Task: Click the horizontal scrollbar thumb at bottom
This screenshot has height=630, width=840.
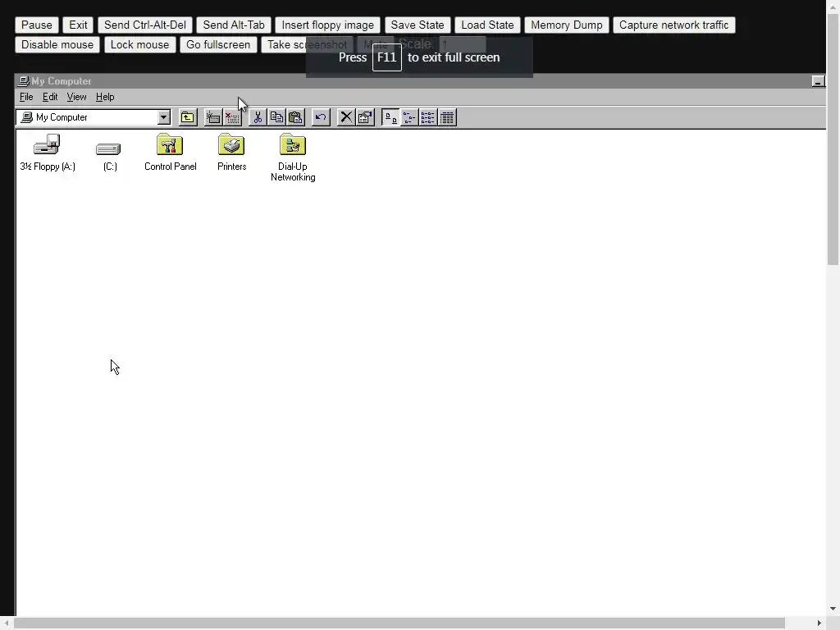Action: point(399,623)
